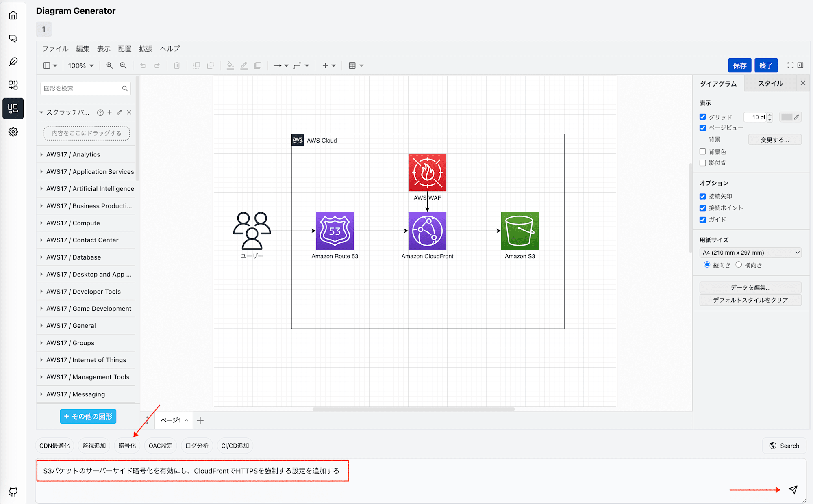Click scratchpad help question icon
The image size is (813, 504).
(x=100, y=112)
